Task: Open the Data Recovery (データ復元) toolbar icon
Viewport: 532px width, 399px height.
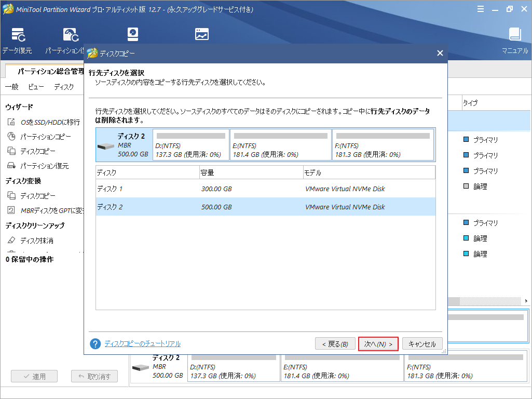Action: coord(18,35)
